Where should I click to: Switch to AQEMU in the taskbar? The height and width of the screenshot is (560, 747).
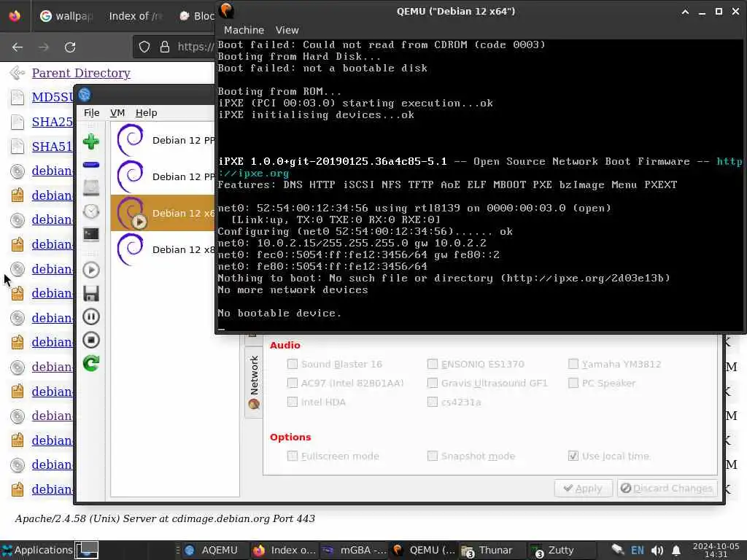pyautogui.click(x=212, y=550)
